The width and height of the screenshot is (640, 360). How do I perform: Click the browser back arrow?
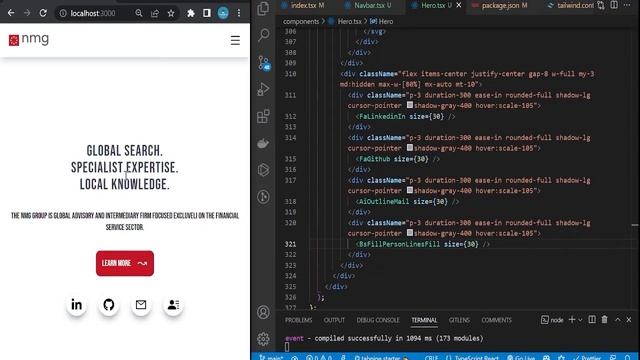(11, 13)
